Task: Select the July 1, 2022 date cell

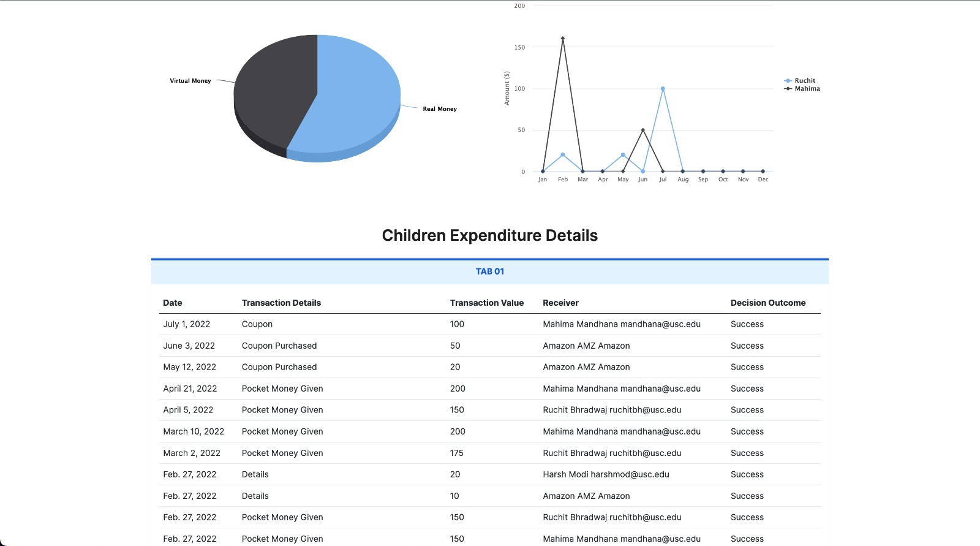Action: pos(187,324)
